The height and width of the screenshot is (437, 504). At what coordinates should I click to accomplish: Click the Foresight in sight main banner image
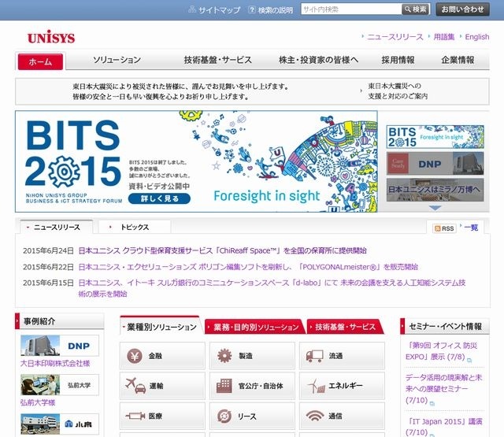tap(196, 161)
